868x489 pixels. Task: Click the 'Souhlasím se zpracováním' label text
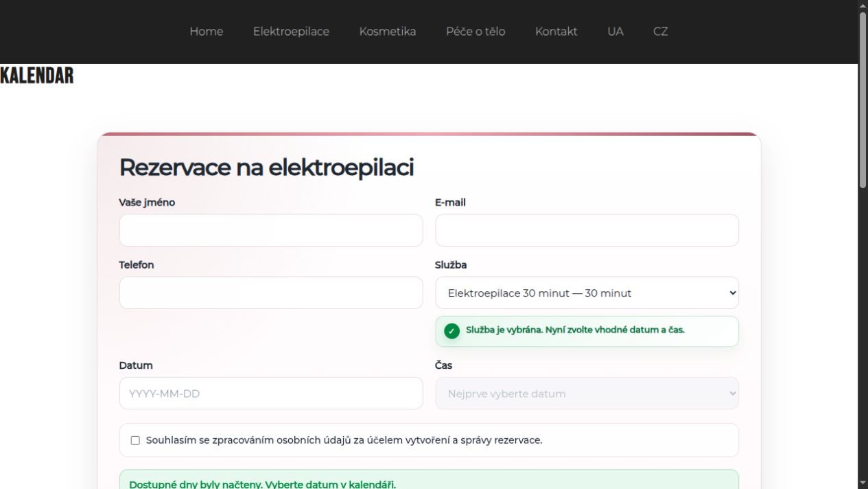point(344,440)
